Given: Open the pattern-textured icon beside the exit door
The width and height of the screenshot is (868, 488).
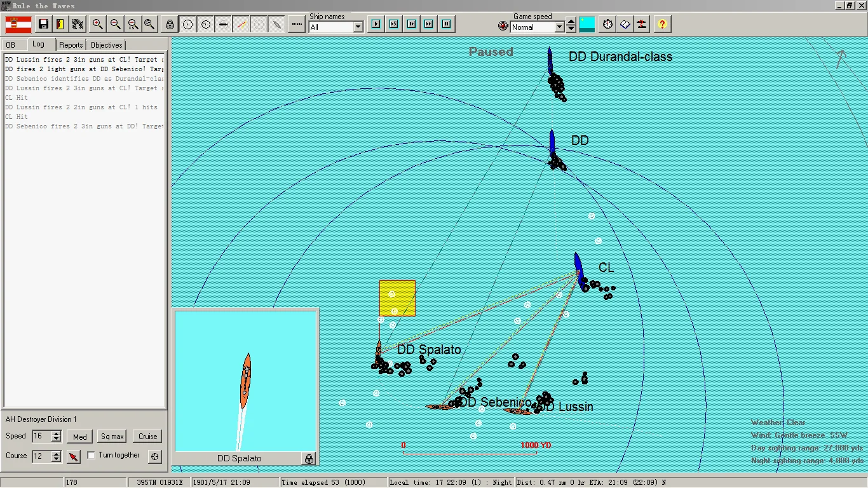Looking at the screenshot, I should pyautogui.click(x=78, y=25).
